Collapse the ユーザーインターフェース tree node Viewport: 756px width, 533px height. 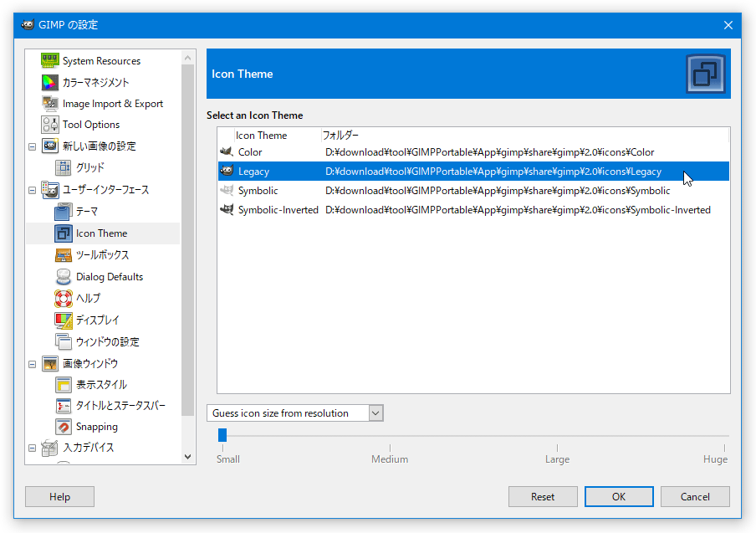tap(33, 191)
